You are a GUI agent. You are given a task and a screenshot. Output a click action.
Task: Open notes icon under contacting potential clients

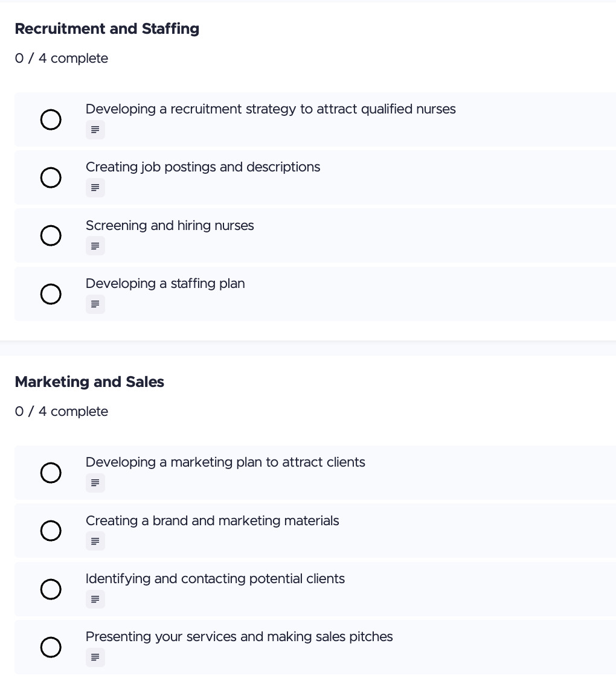click(x=95, y=599)
